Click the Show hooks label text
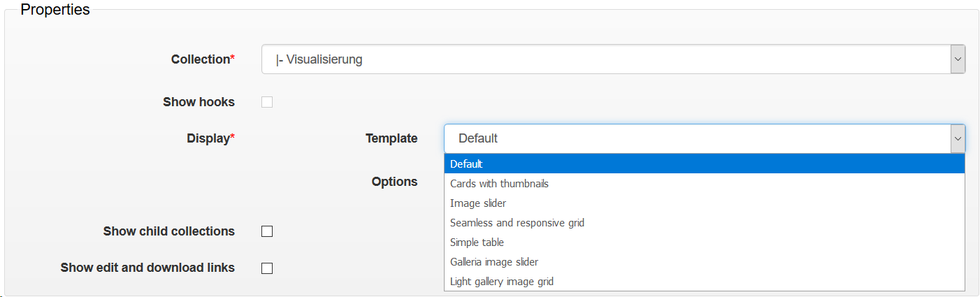Viewport: 980px width, 297px height. coord(199,102)
